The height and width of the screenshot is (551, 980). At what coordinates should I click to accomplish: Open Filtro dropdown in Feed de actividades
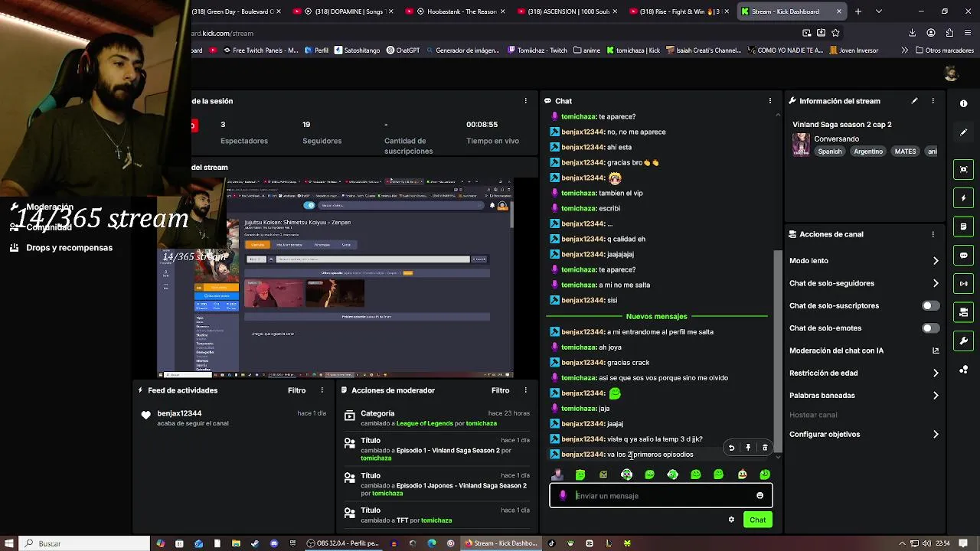click(x=296, y=390)
